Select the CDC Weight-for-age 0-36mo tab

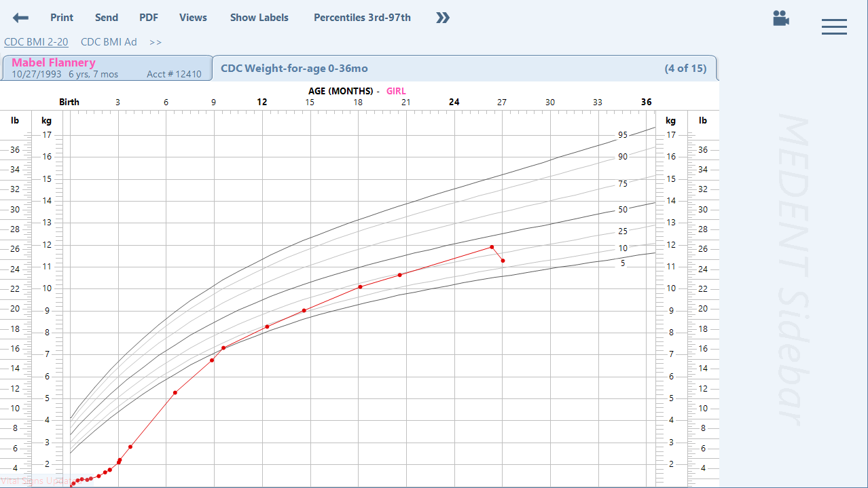tap(294, 69)
